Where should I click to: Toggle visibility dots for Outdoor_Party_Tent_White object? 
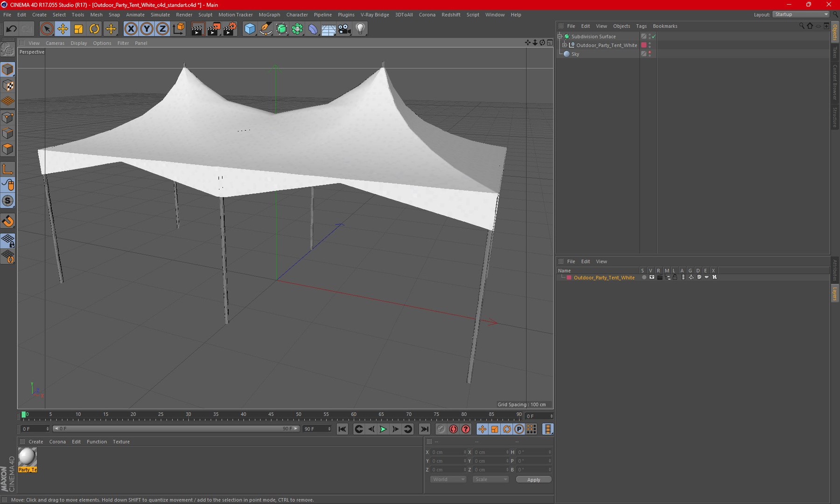pyautogui.click(x=650, y=45)
